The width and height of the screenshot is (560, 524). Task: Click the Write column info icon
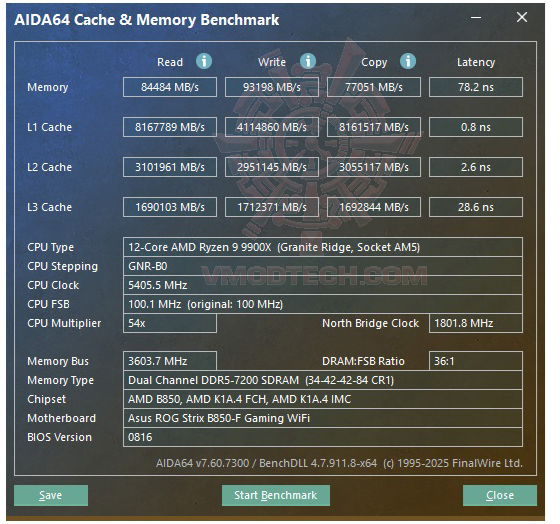[308, 61]
